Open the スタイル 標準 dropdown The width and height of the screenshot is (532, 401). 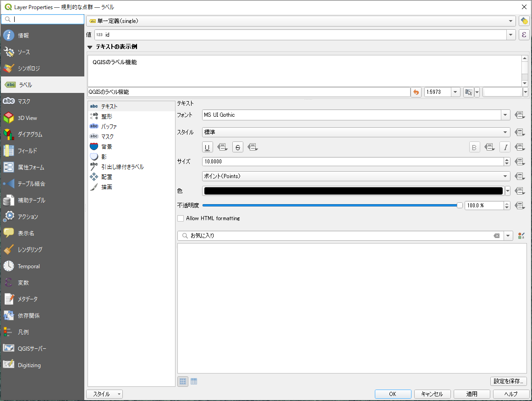tap(356, 132)
